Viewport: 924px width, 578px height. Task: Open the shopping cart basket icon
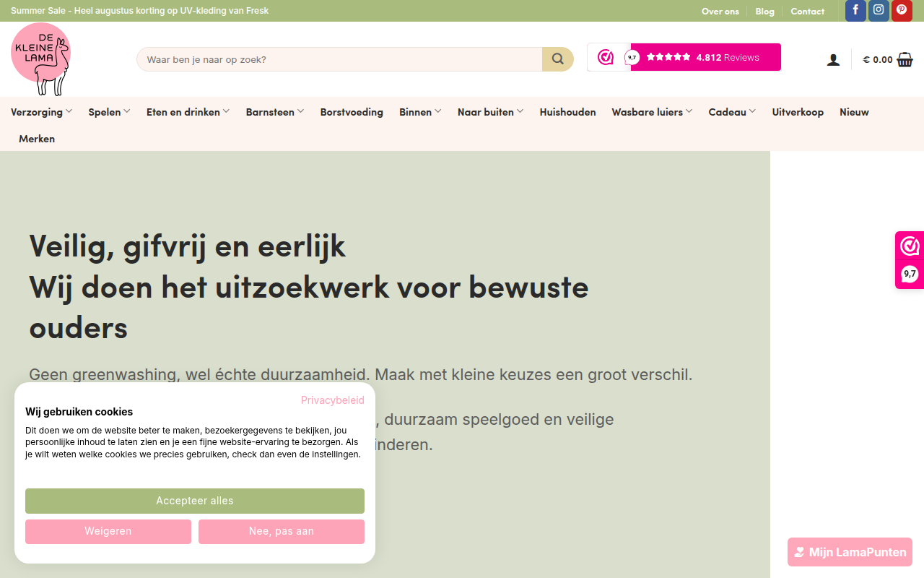coord(905,60)
